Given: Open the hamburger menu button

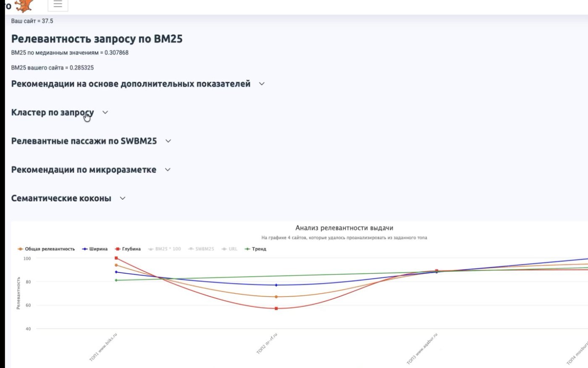Looking at the screenshot, I should pos(58,4).
